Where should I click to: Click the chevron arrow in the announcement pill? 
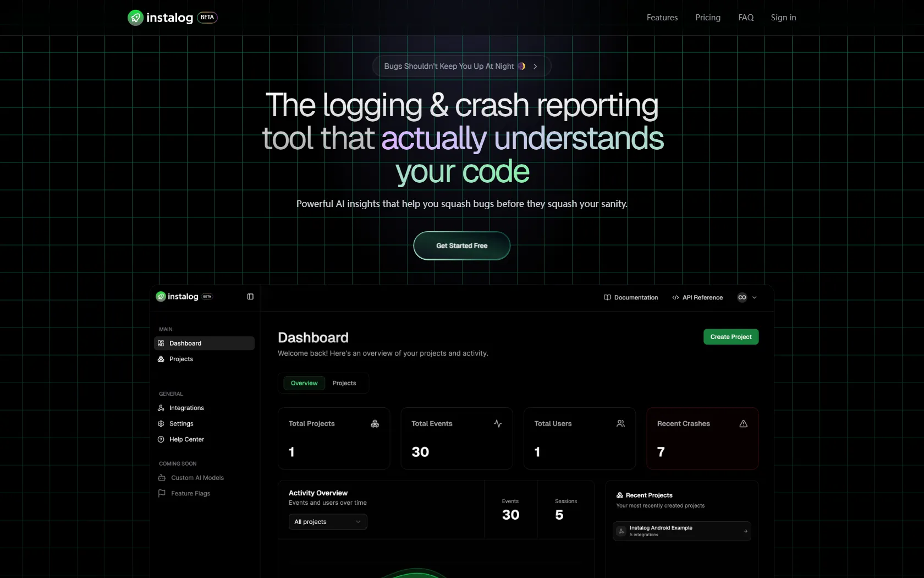pyautogui.click(x=535, y=66)
